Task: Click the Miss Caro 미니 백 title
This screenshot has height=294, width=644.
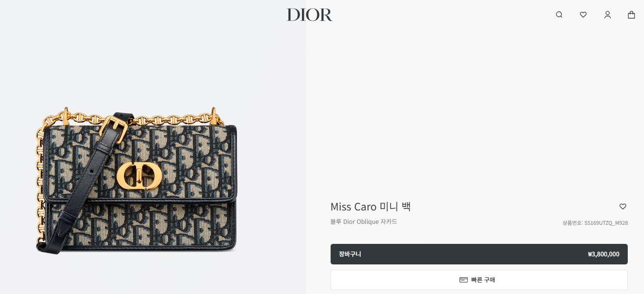Action: 371,207
